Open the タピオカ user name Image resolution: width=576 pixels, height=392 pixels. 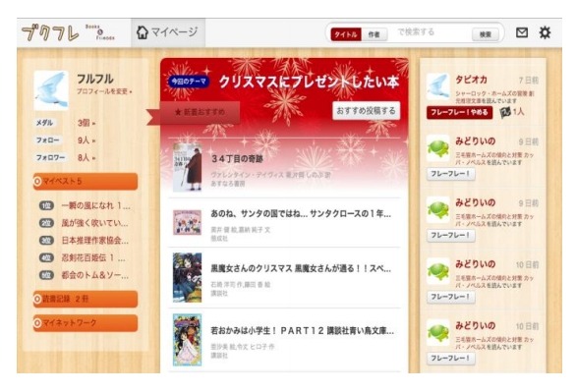[x=471, y=80]
